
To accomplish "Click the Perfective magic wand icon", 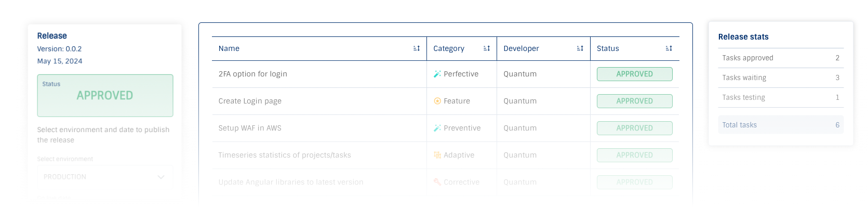I will [x=437, y=74].
